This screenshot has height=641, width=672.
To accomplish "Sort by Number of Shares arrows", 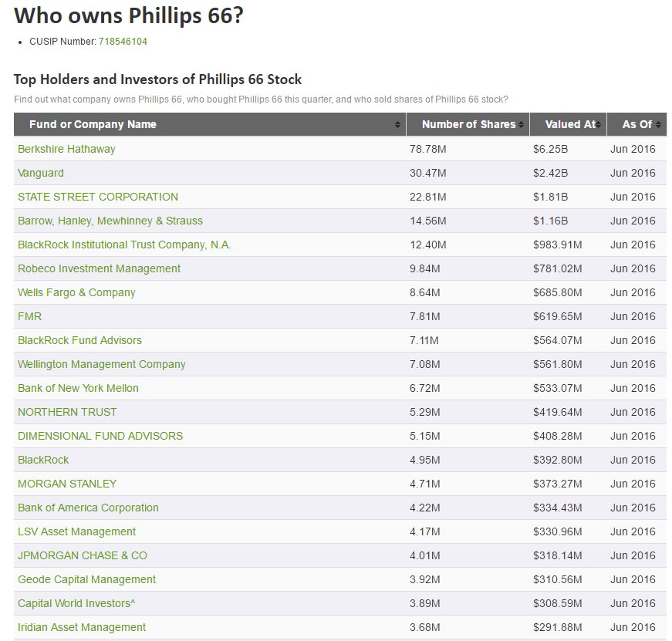I will pos(521,124).
